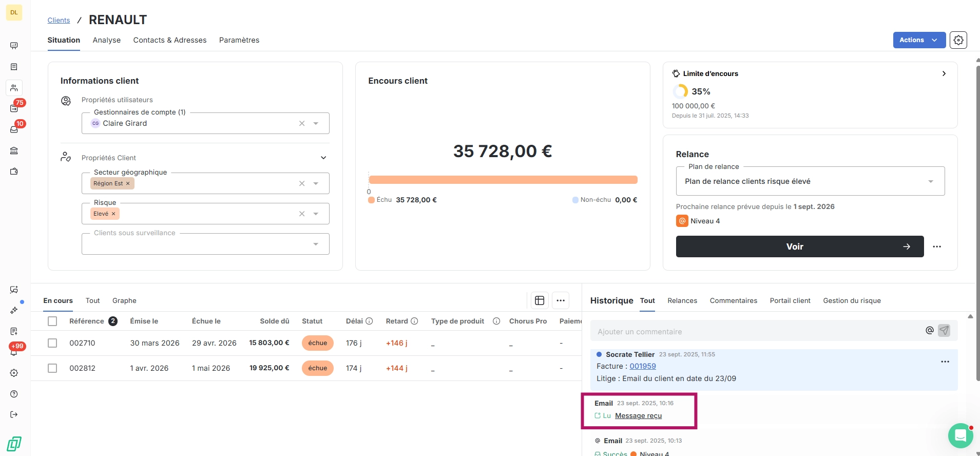Check the box for invoice 002710

[52, 343]
